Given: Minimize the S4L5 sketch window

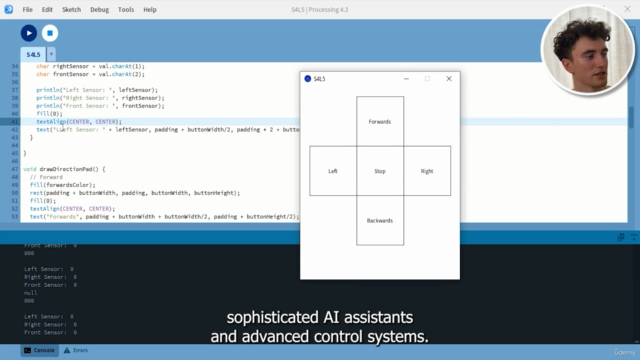Looking at the screenshot, I should (x=406, y=79).
